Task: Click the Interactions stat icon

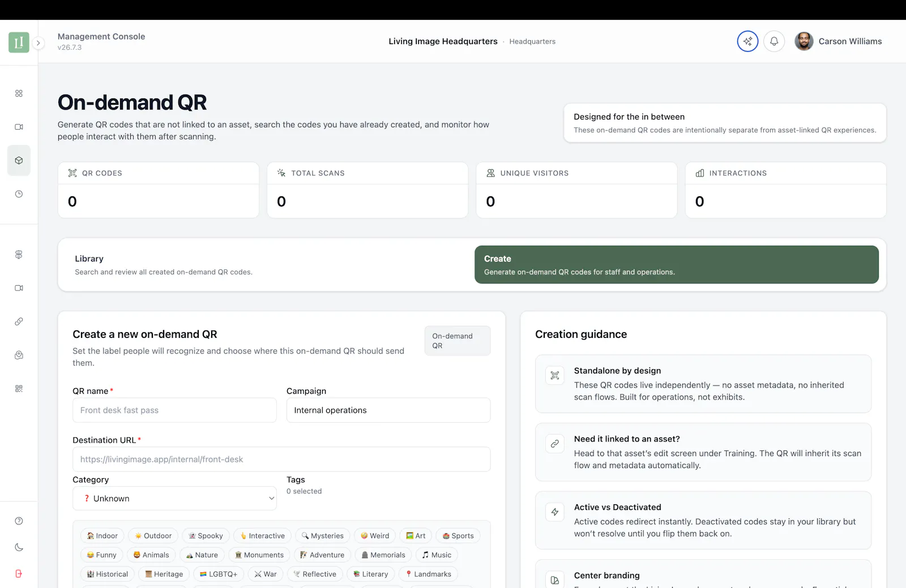Action: [700, 173]
